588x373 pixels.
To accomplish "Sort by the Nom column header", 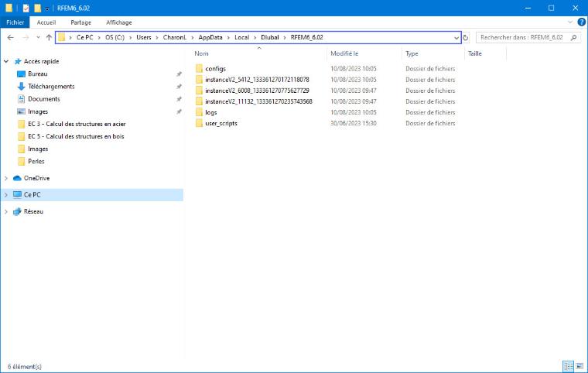I will click(201, 53).
